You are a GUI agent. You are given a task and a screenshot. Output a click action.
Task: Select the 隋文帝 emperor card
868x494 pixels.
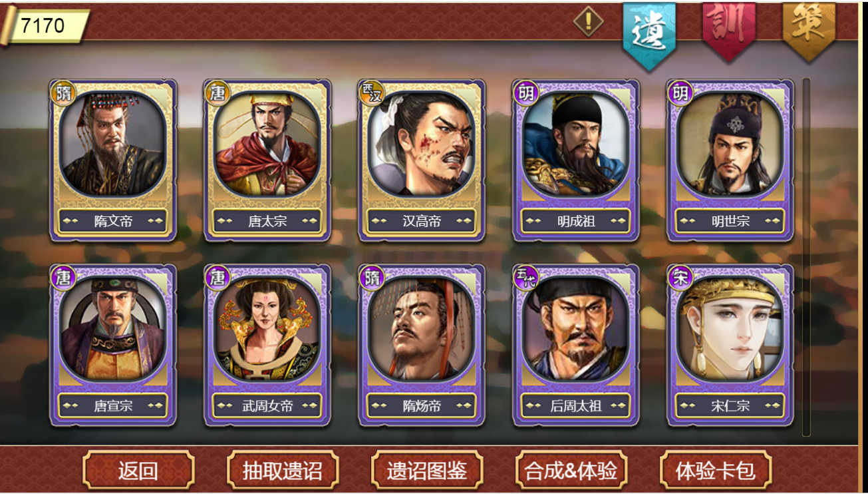(112, 160)
